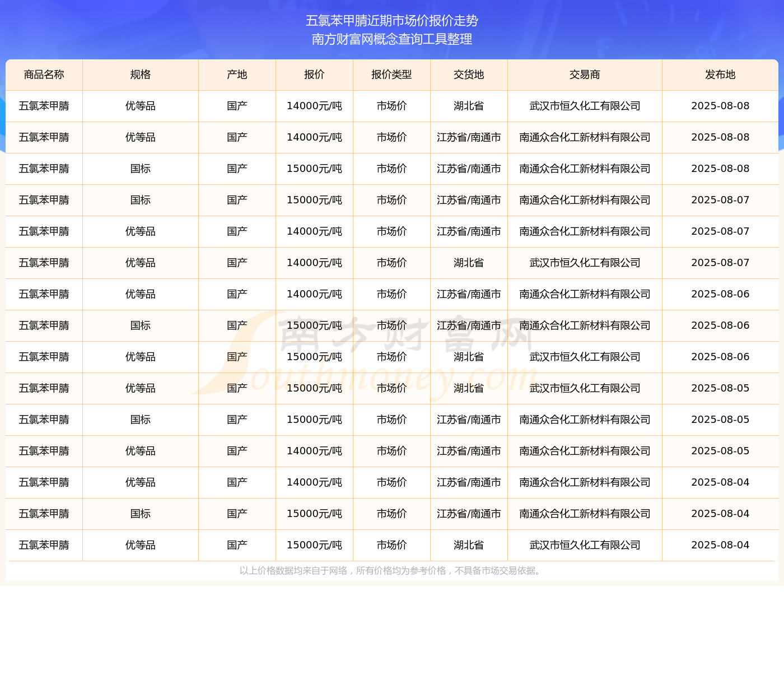Click 国标 in the 2025-08-06 row
Viewport: 784px width, 675px height.
click(x=141, y=325)
